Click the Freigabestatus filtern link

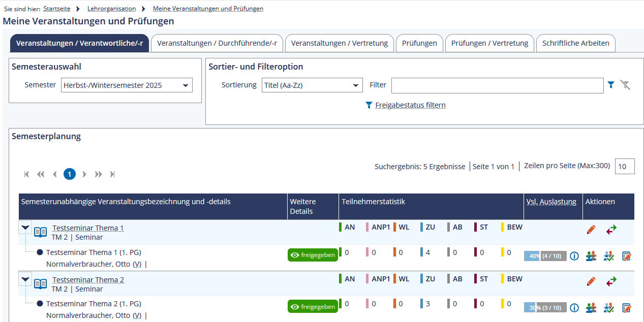[x=410, y=105]
